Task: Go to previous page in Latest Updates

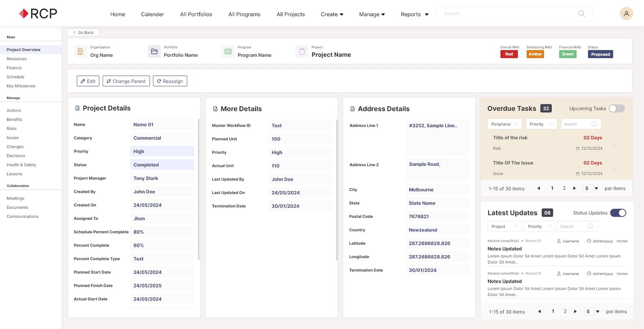Action: (539, 311)
